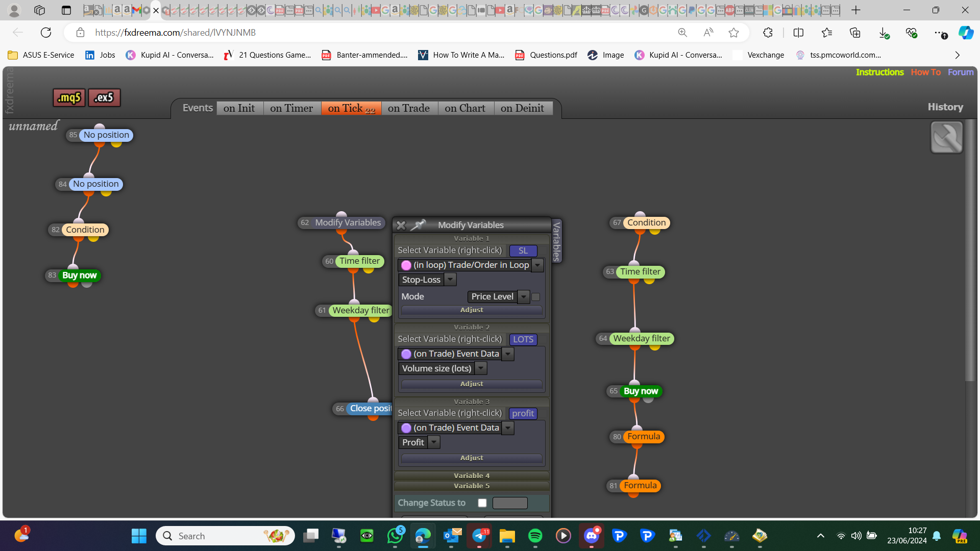Open the History panel
Viewport: 980px width, 551px height.
945,107
